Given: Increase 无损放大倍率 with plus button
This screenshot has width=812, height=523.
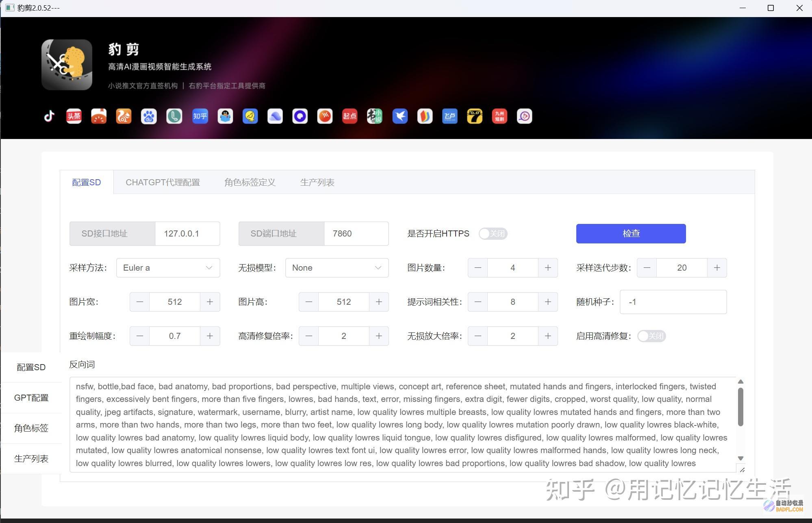Looking at the screenshot, I should click(548, 336).
